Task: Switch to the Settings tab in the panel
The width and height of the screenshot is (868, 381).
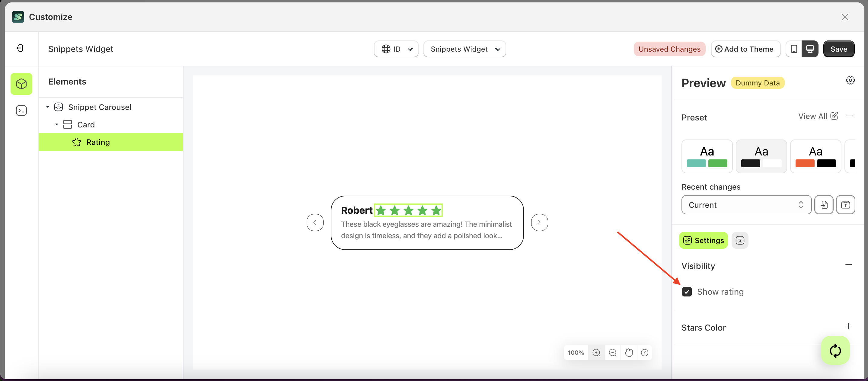Action: click(703, 240)
